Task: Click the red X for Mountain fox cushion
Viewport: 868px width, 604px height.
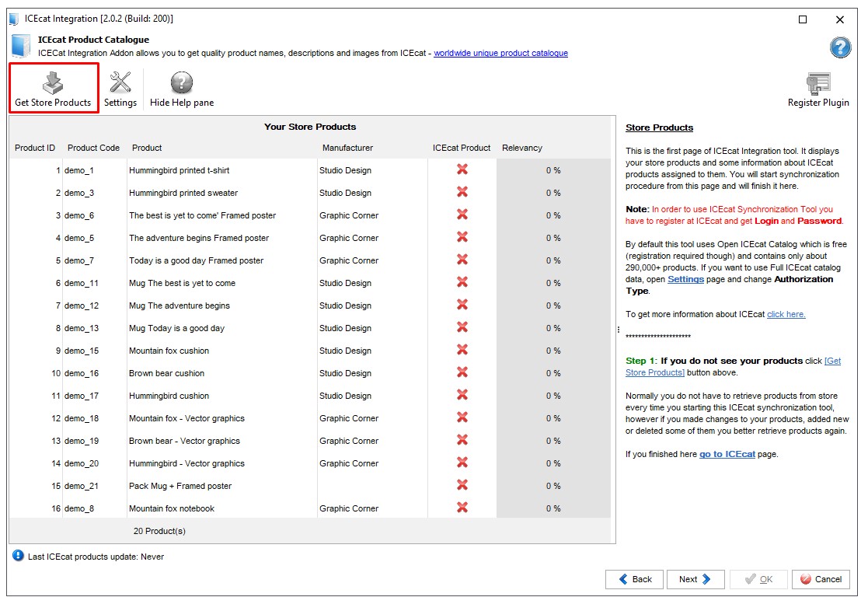Action: click(462, 350)
